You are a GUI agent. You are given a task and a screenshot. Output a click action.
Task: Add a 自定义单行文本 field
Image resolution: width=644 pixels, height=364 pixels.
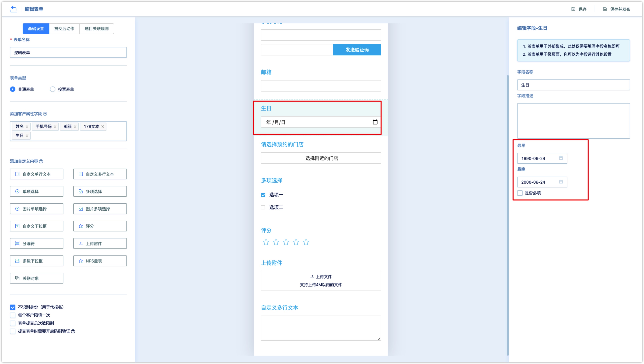pos(37,174)
